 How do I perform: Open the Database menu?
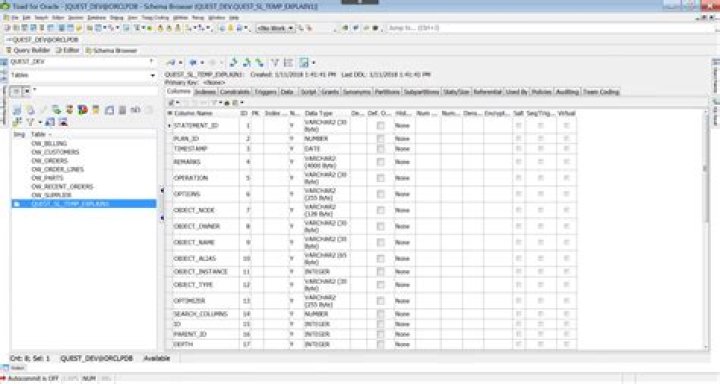(96, 17)
